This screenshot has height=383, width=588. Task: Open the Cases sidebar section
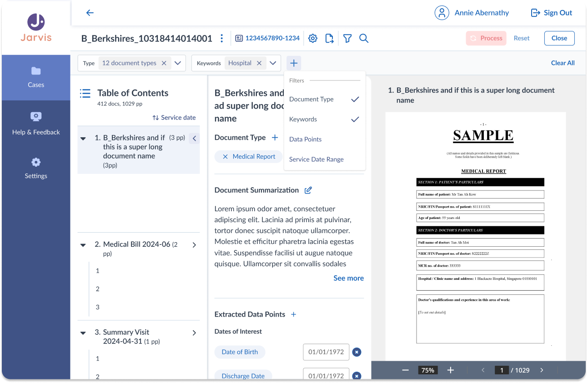(36, 77)
